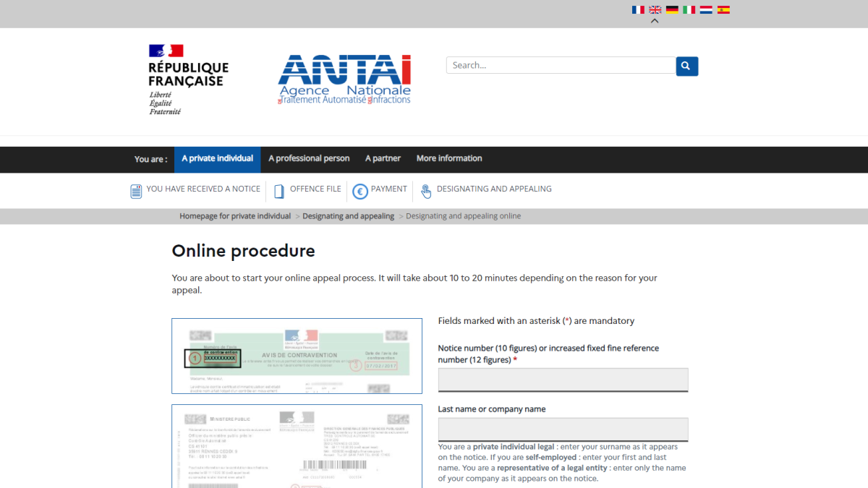868x488 pixels.
Task: Switch to the 'A professional person' tab
Action: point(309,158)
